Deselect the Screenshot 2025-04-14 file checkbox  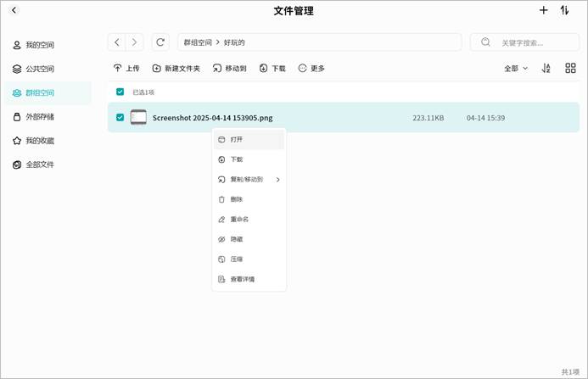coord(120,118)
